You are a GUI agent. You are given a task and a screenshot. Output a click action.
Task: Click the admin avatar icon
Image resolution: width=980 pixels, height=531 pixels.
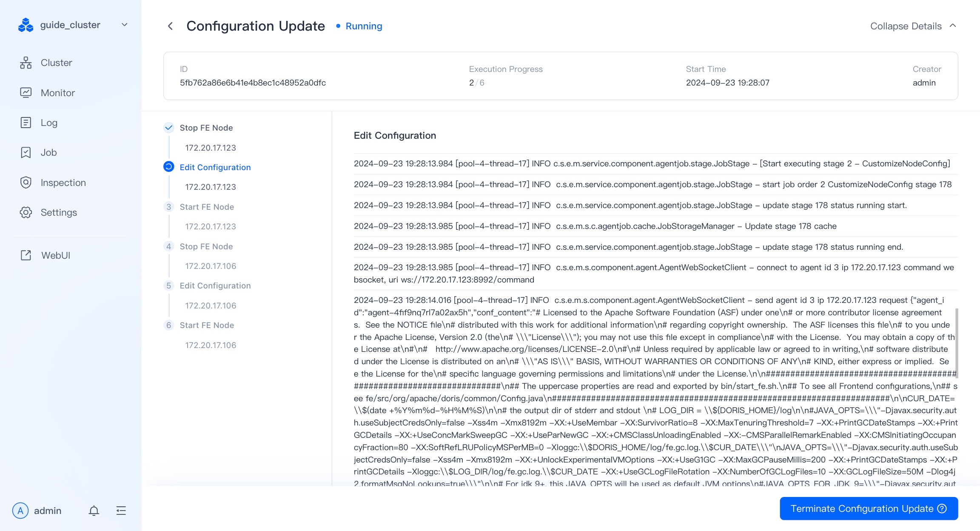[20, 511]
